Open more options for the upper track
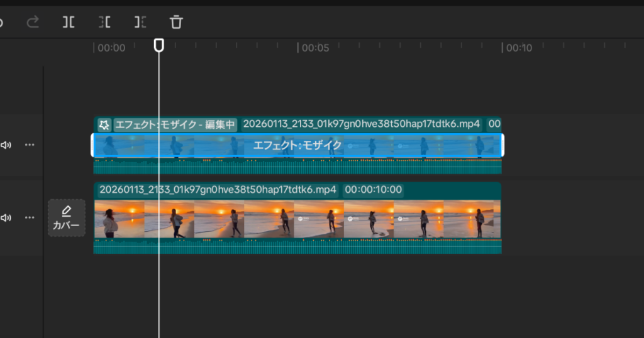This screenshot has width=644, height=338. pyautogui.click(x=30, y=145)
